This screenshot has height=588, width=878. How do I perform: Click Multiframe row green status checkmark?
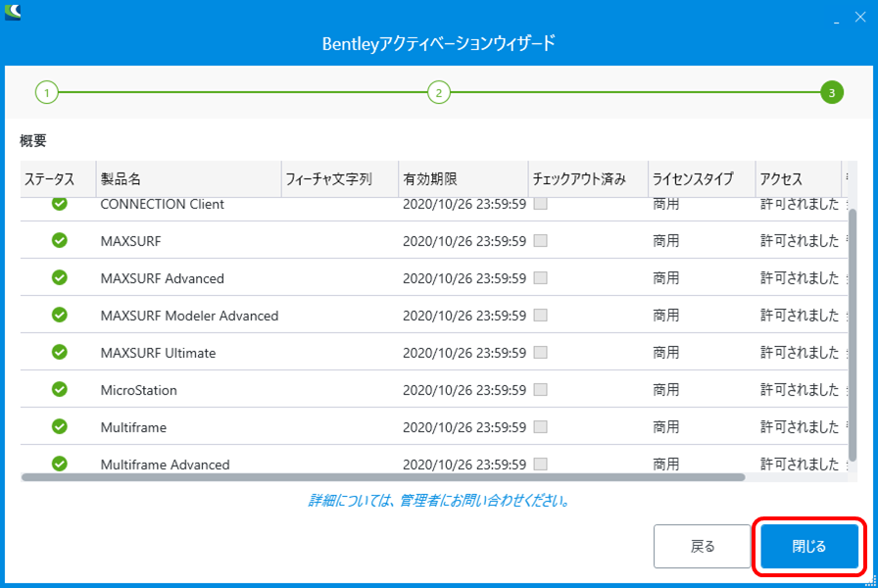point(60,426)
